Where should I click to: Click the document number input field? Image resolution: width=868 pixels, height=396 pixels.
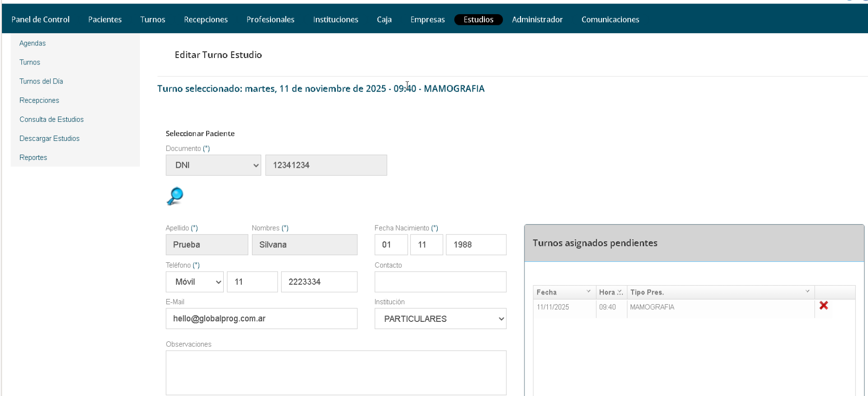(326, 165)
